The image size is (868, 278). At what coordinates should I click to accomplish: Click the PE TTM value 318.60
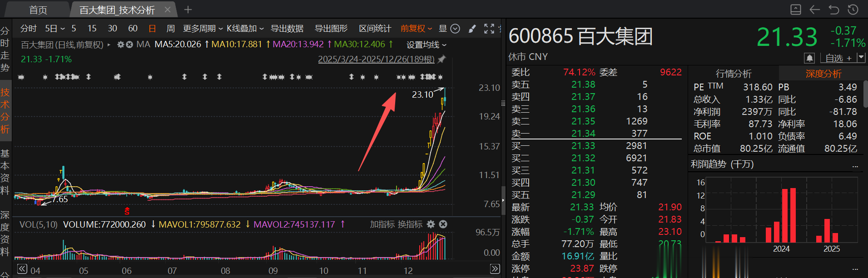click(x=758, y=87)
